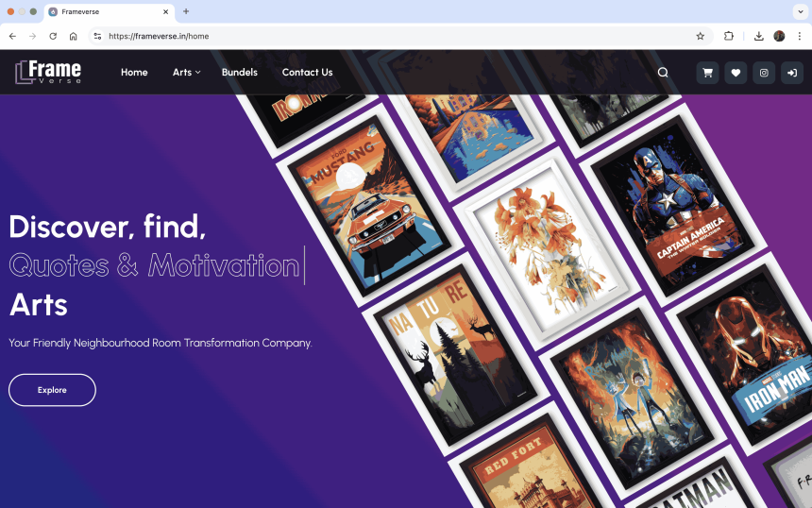Click the 'Discover, find,' heading
Viewport: 812px width, 508px height.
click(108, 227)
